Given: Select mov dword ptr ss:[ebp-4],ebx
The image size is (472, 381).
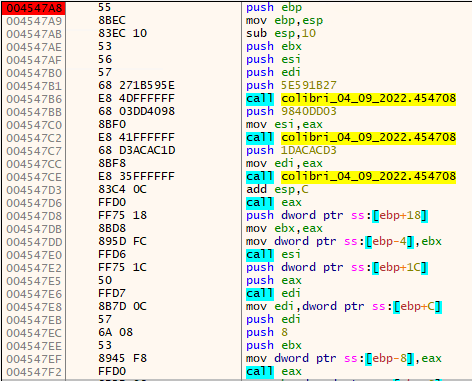Looking at the screenshot, I should pos(344,241).
